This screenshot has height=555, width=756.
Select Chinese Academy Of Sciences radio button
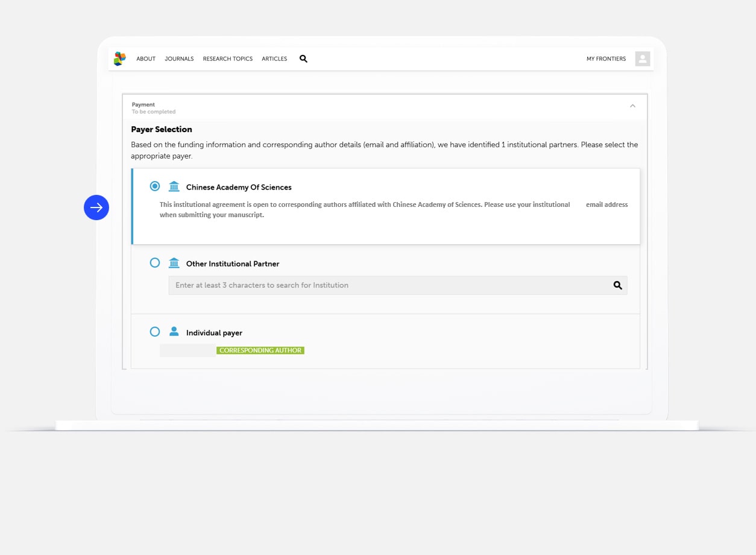click(155, 186)
